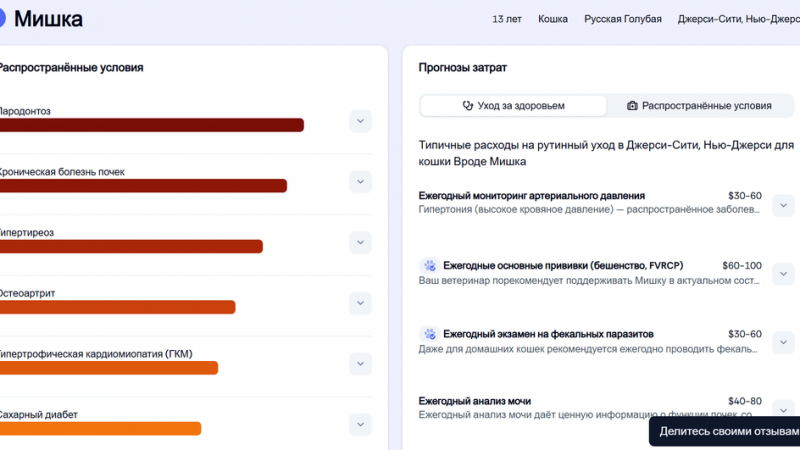Image resolution: width=800 pixels, height=450 pixels.
Task: Click the Гипертиреоз condition label
Action: (27, 233)
